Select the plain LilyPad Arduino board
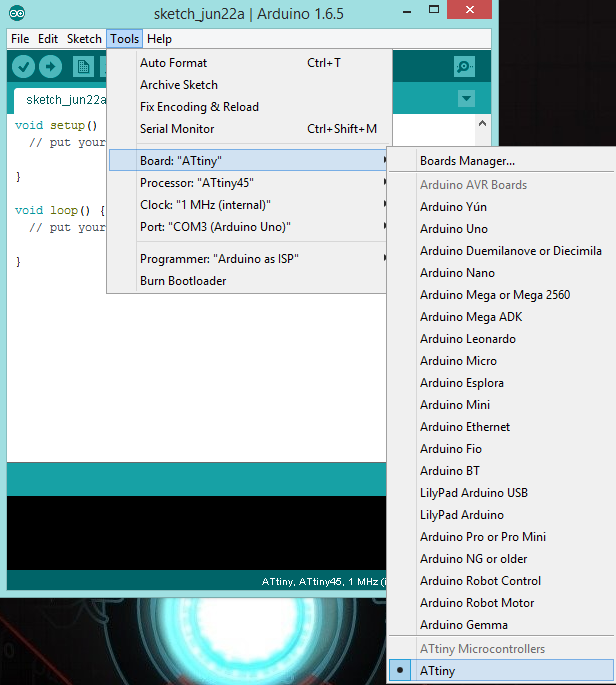616x685 pixels. pos(501,515)
